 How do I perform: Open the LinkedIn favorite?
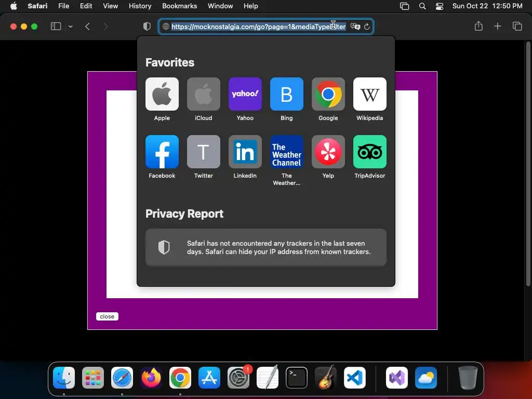click(x=245, y=152)
